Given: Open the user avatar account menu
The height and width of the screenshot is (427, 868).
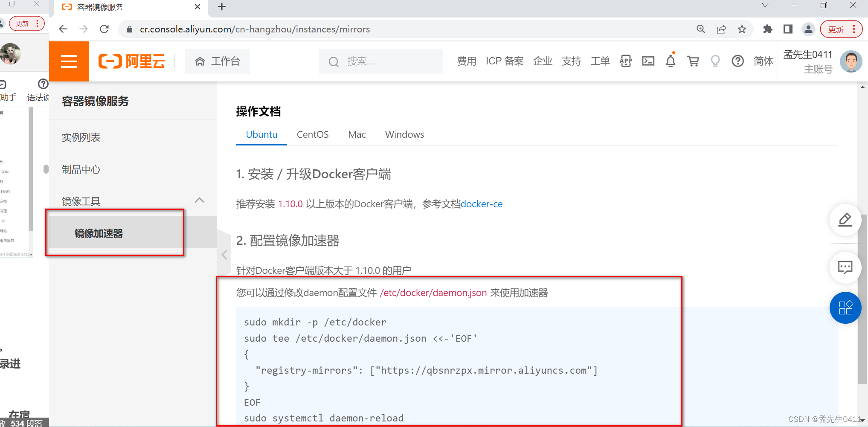Looking at the screenshot, I should [x=851, y=61].
